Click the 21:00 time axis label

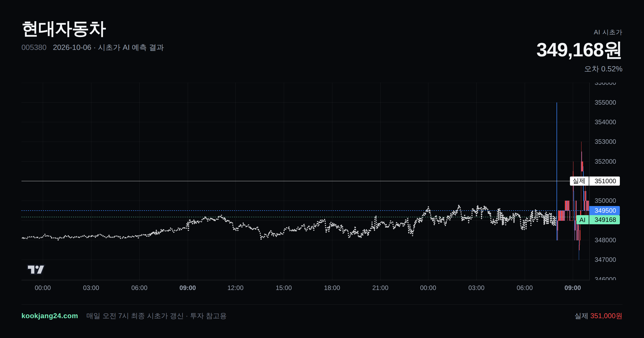(x=380, y=288)
